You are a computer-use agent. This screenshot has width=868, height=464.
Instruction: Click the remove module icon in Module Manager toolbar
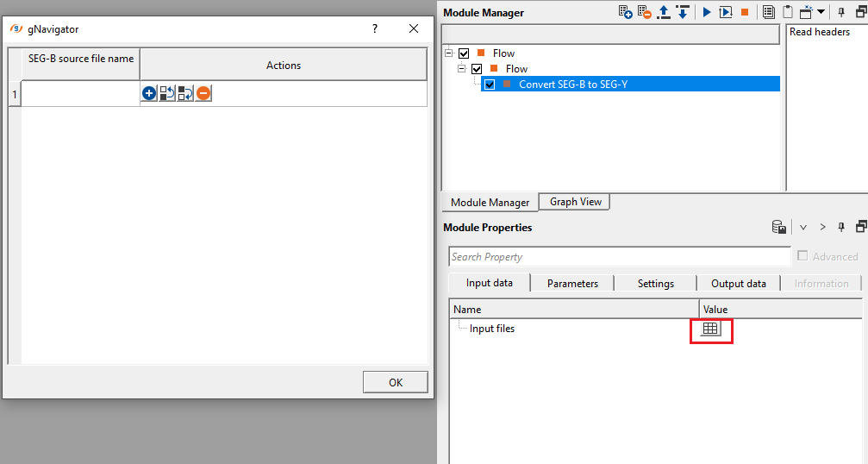coord(645,12)
